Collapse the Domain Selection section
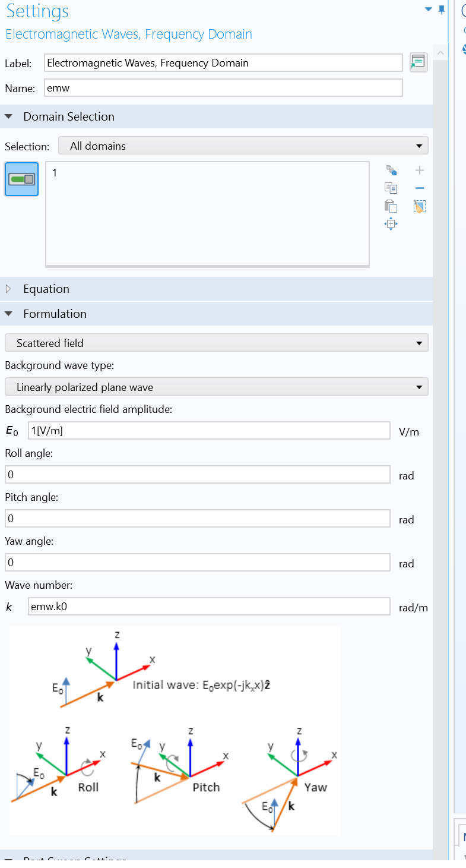The image size is (466, 868). click(x=8, y=116)
